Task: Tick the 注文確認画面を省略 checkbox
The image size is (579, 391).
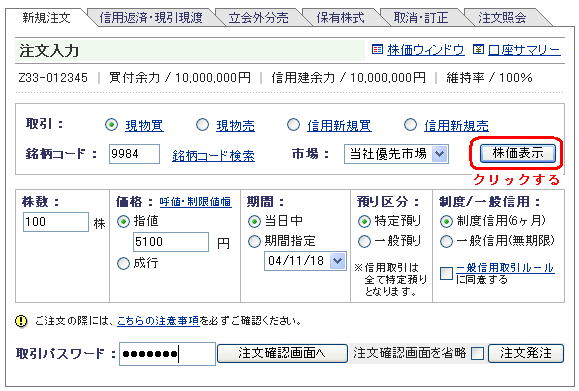Action: point(477,353)
